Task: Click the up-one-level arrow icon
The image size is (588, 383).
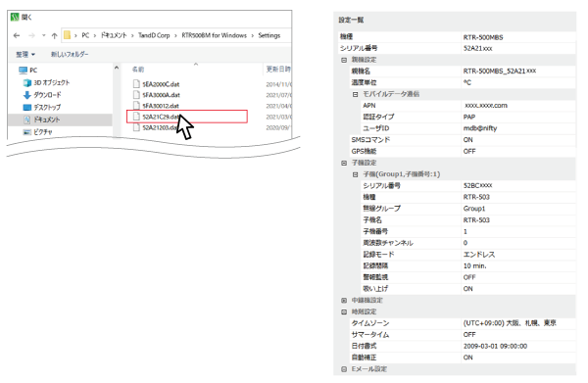Action: pyautogui.click(x=54, y=35)
